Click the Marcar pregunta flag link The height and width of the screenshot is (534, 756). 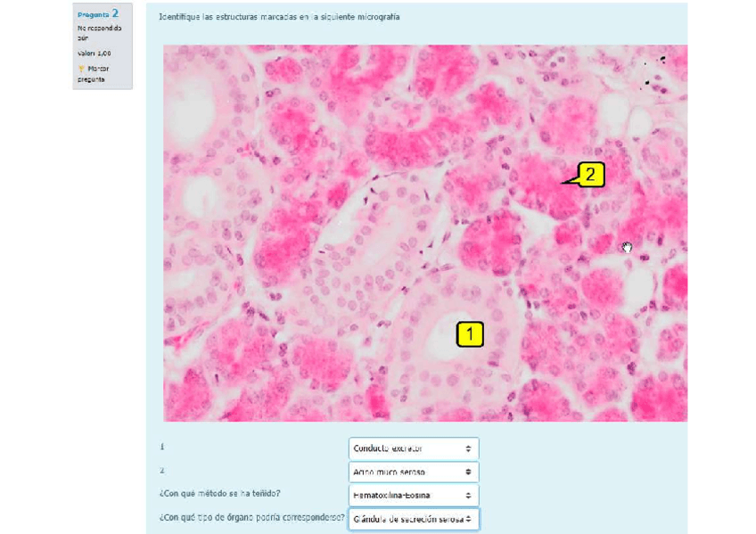pyautogui.click(x=94, y=74)
